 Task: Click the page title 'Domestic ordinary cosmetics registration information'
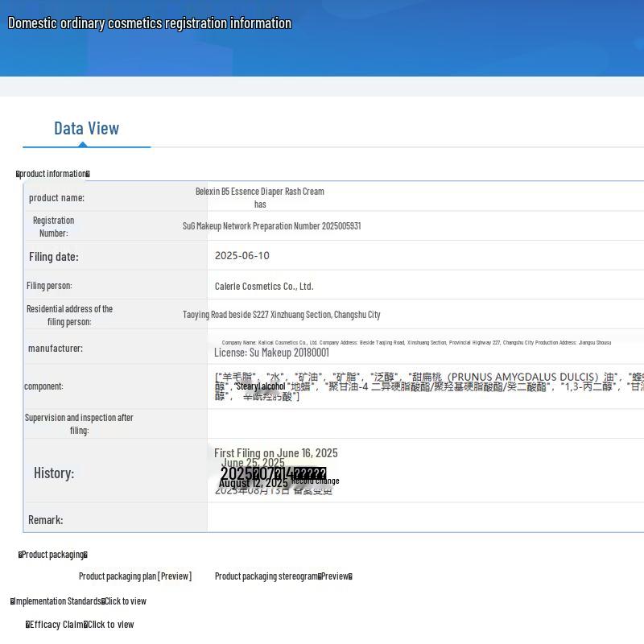coord(150,23)
